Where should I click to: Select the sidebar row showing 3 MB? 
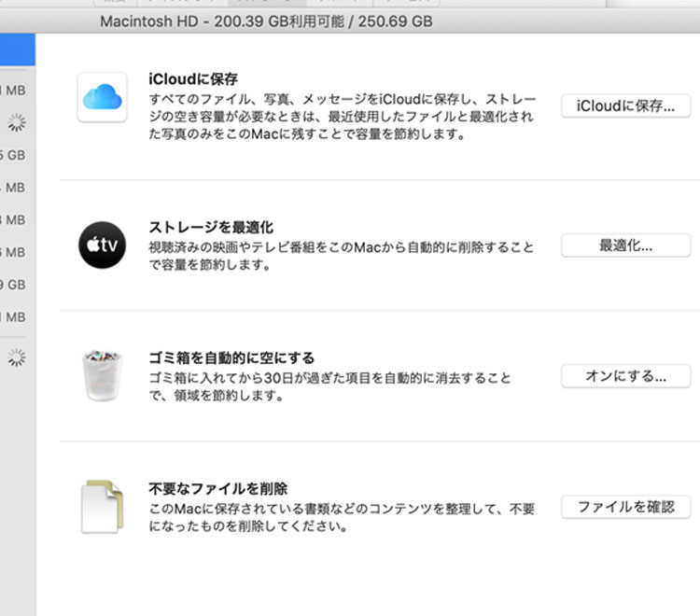point(13,220)
